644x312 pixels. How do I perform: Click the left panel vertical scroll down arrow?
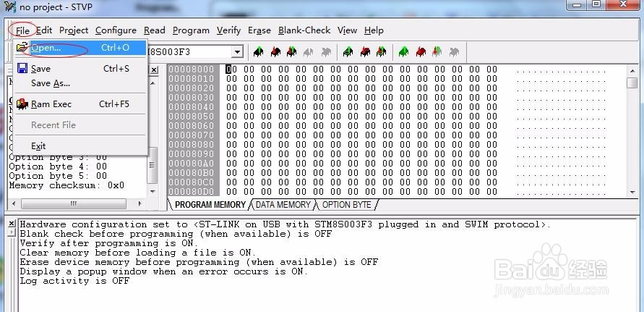(153, 191)
